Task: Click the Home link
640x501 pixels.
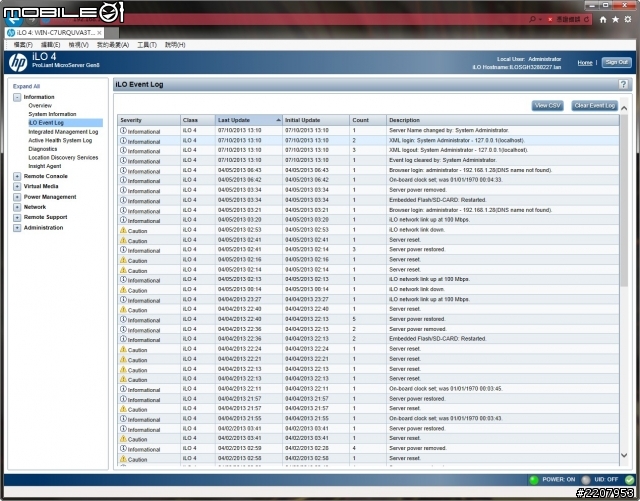Action: pos(584,62)
